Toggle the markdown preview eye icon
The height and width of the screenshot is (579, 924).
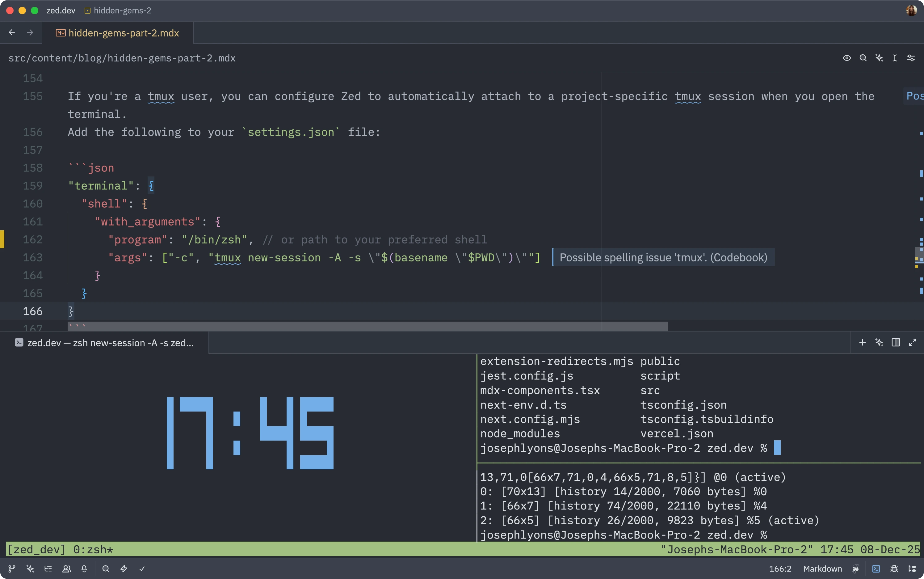(x=847, y=58)
